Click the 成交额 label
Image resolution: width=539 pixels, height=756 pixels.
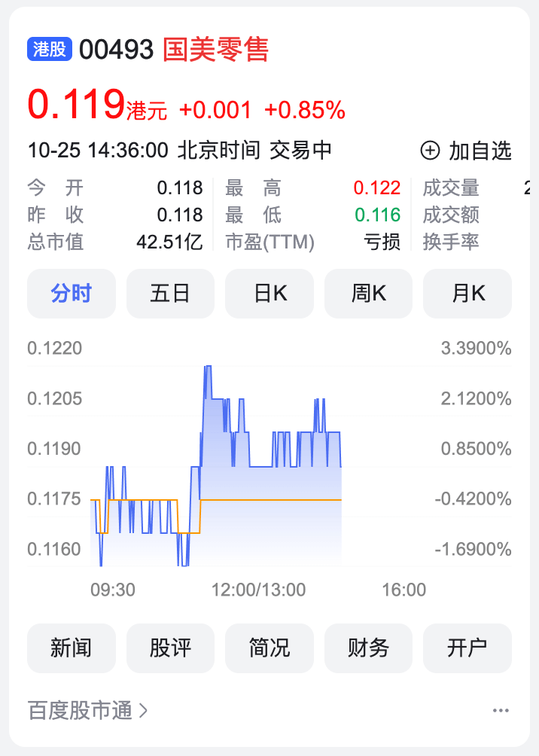[451, 215]
